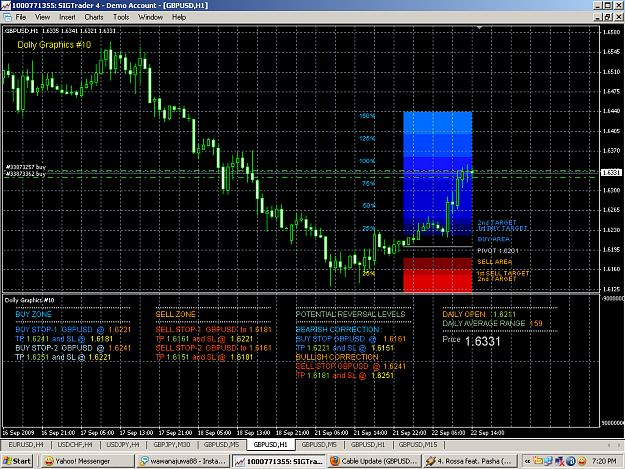This screenshot has width=625, height=469.
Task: Switch to the USDJPY,H4 chart tab
Action: (123, 444)
